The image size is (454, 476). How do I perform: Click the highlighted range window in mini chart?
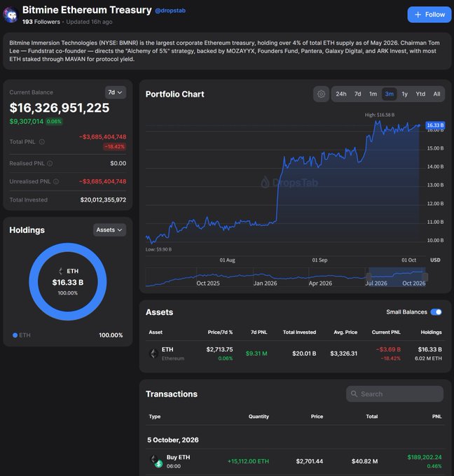click(x=397, y=277)
